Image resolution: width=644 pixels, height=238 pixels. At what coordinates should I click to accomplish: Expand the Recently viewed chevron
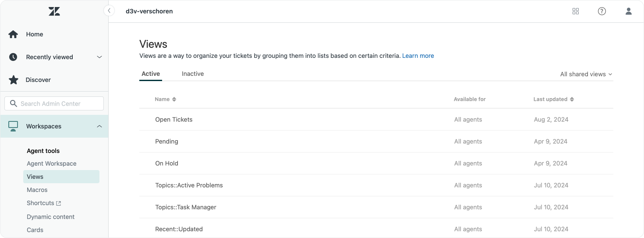point(99,57)
